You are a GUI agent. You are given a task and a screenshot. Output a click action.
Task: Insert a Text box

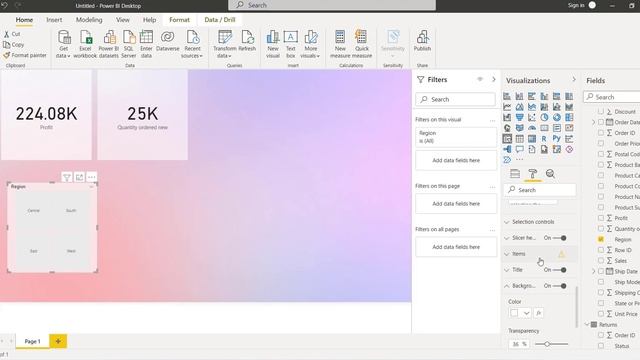tap(291, 44)
